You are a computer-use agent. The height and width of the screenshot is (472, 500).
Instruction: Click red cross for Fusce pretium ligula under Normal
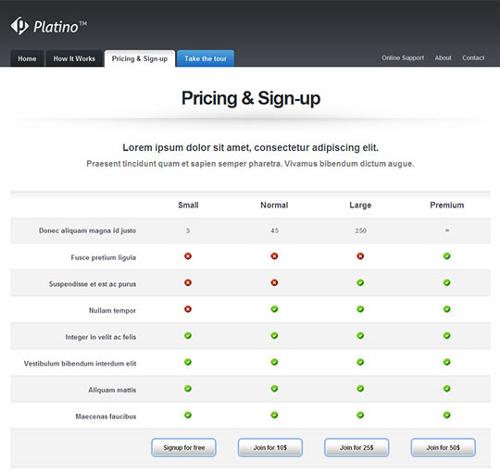click(274, 256)
